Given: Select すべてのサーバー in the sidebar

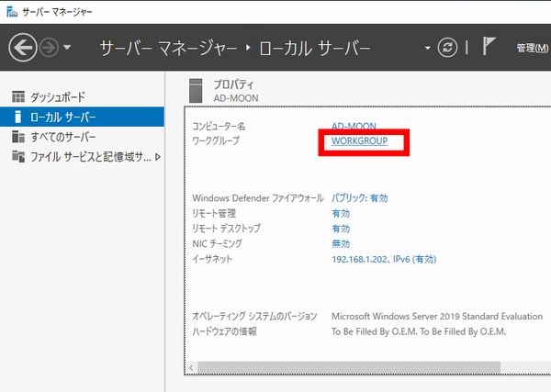Looking at the screenshot, I should click(83, 137).
